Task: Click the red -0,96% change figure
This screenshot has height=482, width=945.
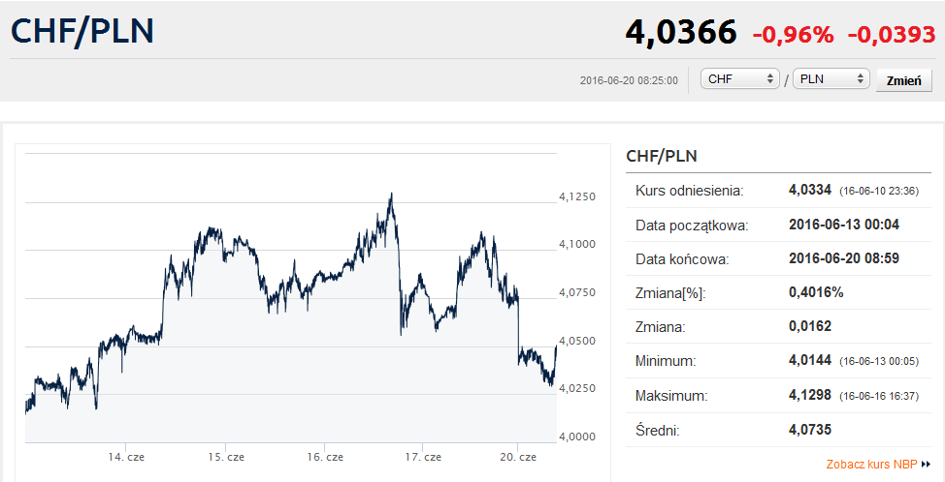Action: click(792, 34)
